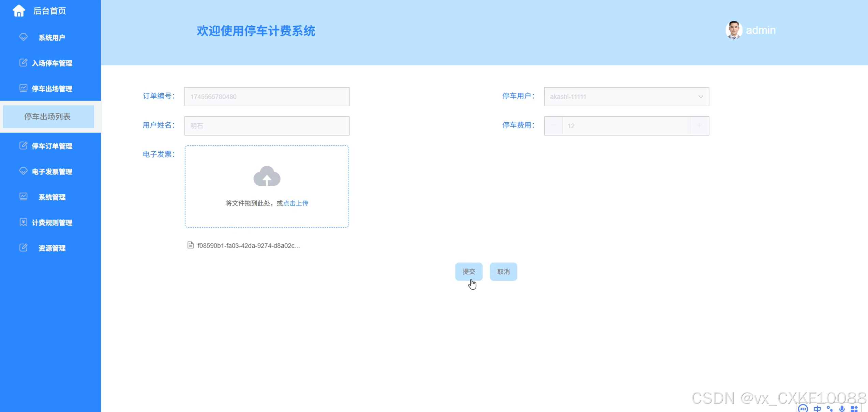Click the edit icon beside 停车订单管理
The width and height of the screenshot is (868, 412).
[x=23, y=146]
